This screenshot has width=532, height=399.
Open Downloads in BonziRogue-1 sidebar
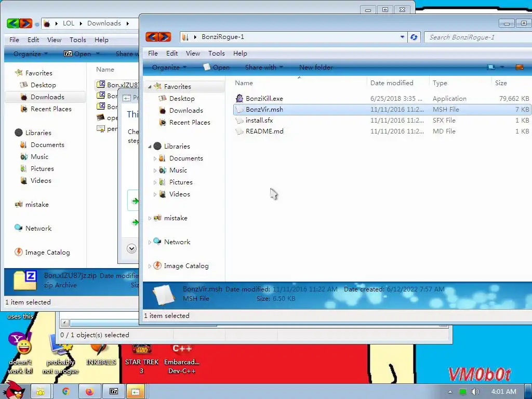(x=186, y=110)
